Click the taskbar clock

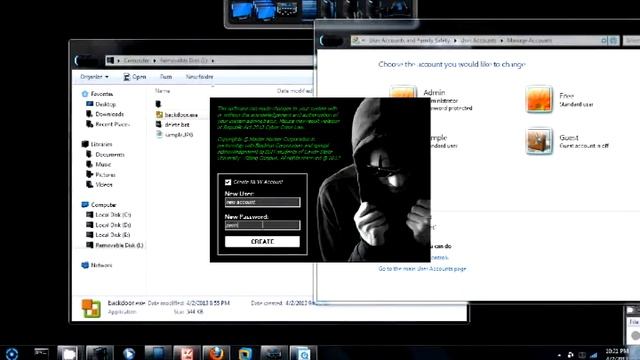tap(618, 354)
